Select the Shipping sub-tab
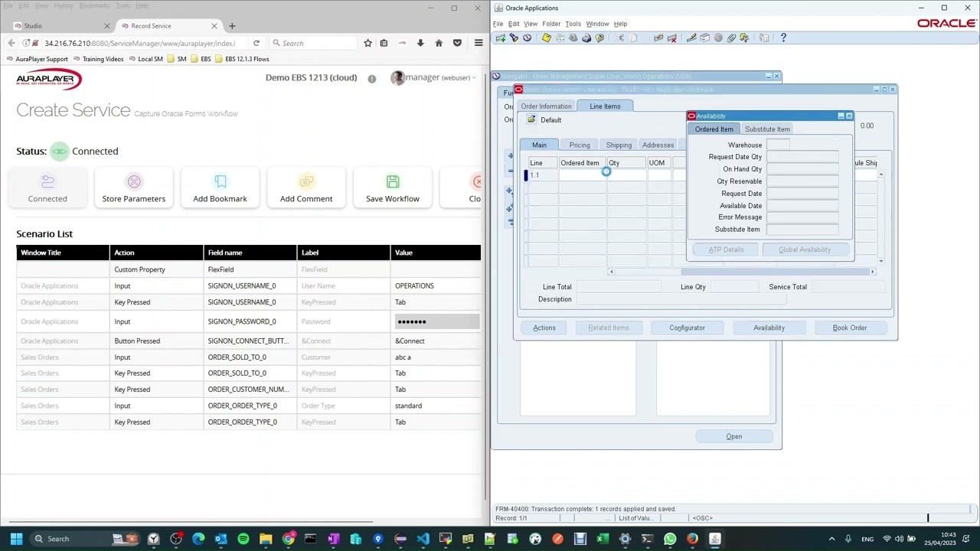This screenshot has width=980, height=551. [x=619, y=145]
